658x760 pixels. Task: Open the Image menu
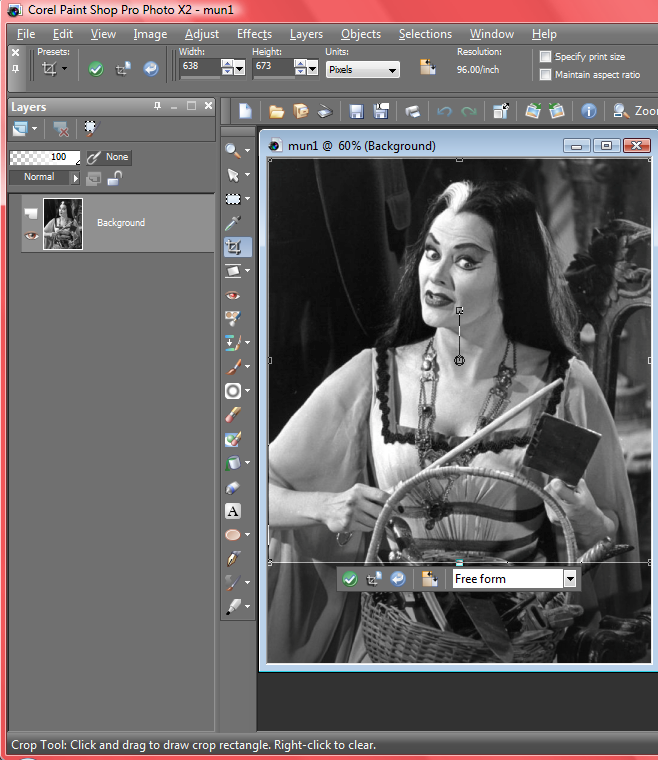[150, 34]
